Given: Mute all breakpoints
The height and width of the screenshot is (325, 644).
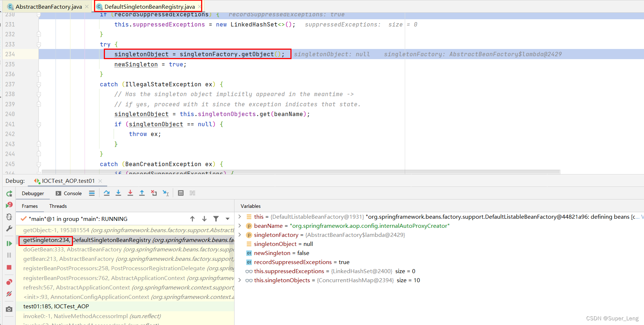Looking at the screenshot, I should 9,294.
